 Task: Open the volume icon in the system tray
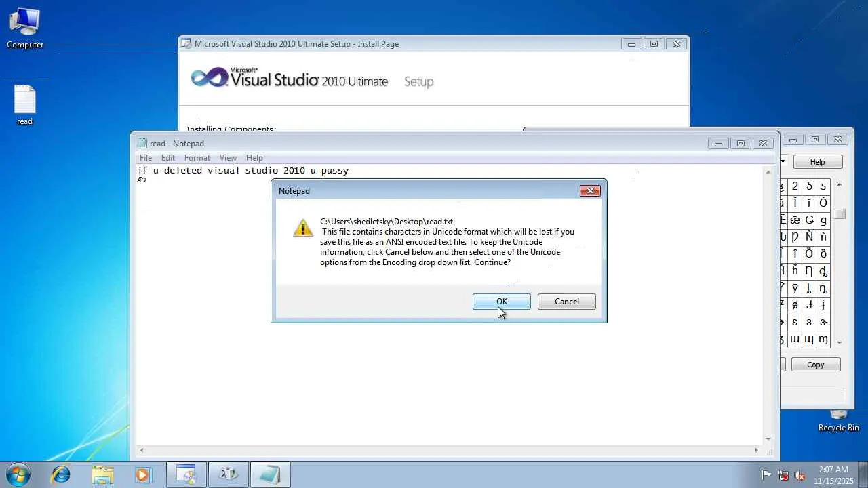tap(800, 475)
